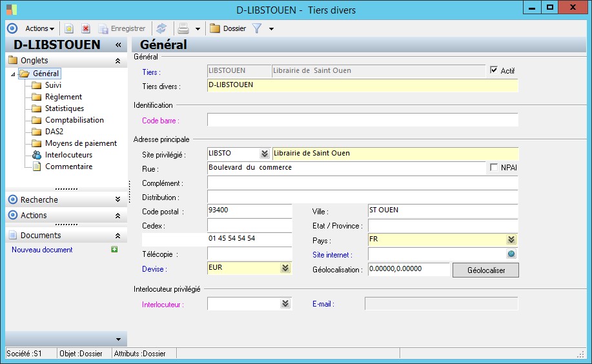Click the printer icon in toolbar
The height and width of the screenshot is (364, 592).
(x=183, y=28)
